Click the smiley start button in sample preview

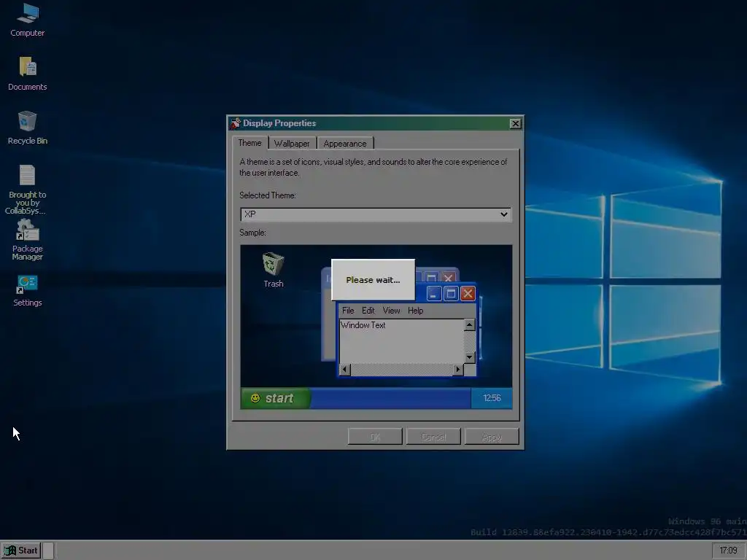pos(275,398)
